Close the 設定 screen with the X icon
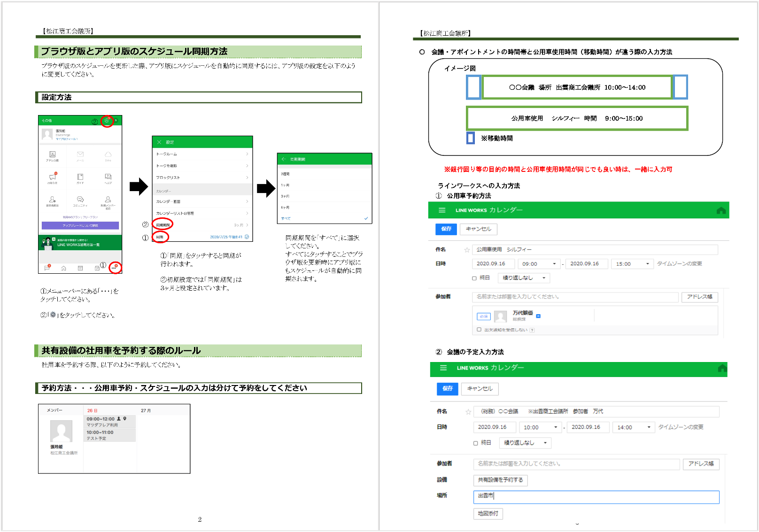This screenshot has height=532, width=759. pyautogui.click(x=159, y=142)
